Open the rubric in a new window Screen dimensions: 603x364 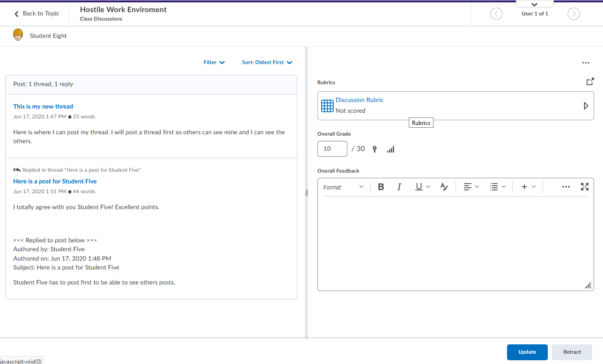pos(590,81)
